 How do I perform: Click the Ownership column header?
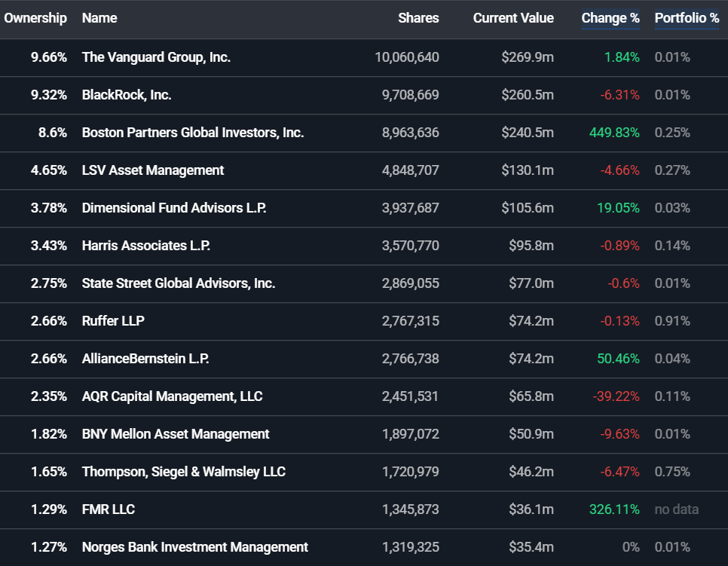click(35, 18)
